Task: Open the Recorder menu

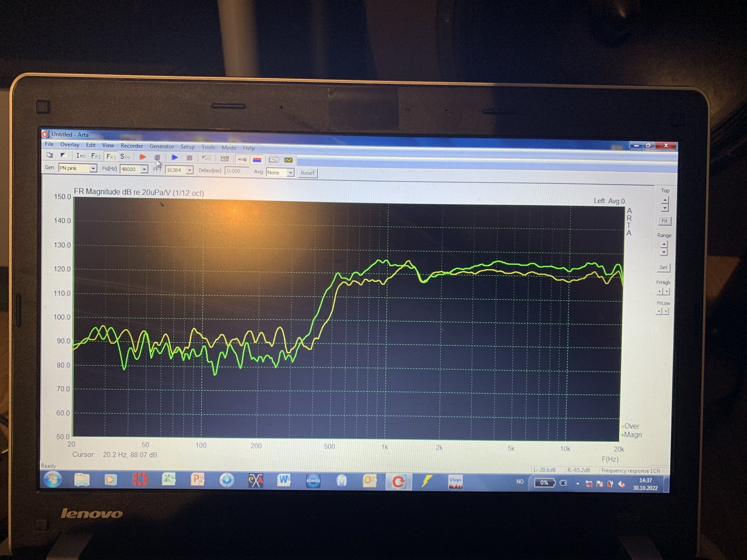Action: (132, 146)
